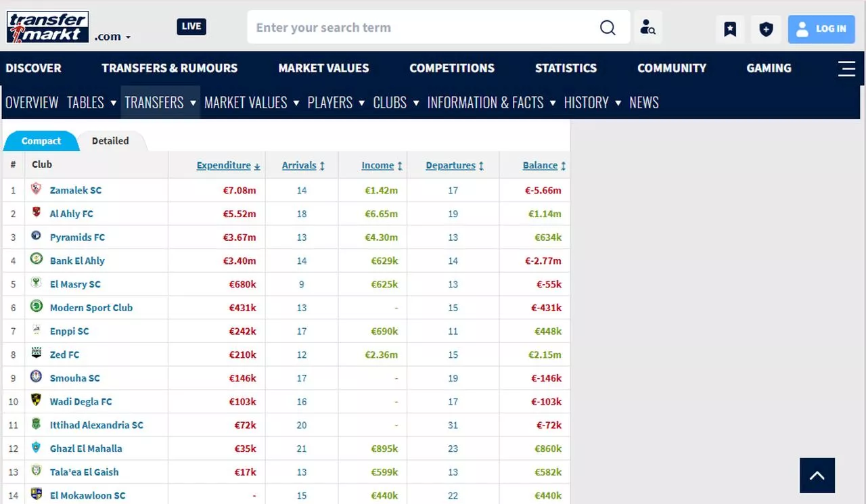The height and width of the screenshot is (504, 866).
Task: Switch to the Detailed tab
Action: 110,141
